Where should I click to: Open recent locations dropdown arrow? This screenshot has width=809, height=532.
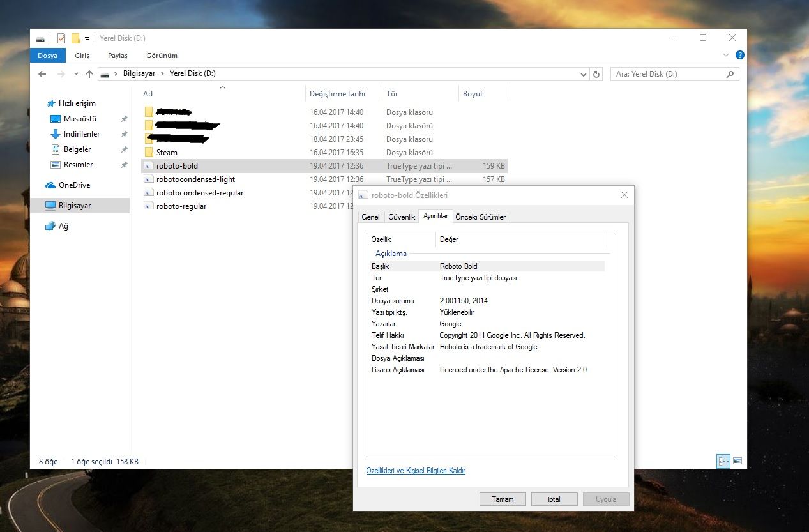pyautogui.click(x=76, y=74)
